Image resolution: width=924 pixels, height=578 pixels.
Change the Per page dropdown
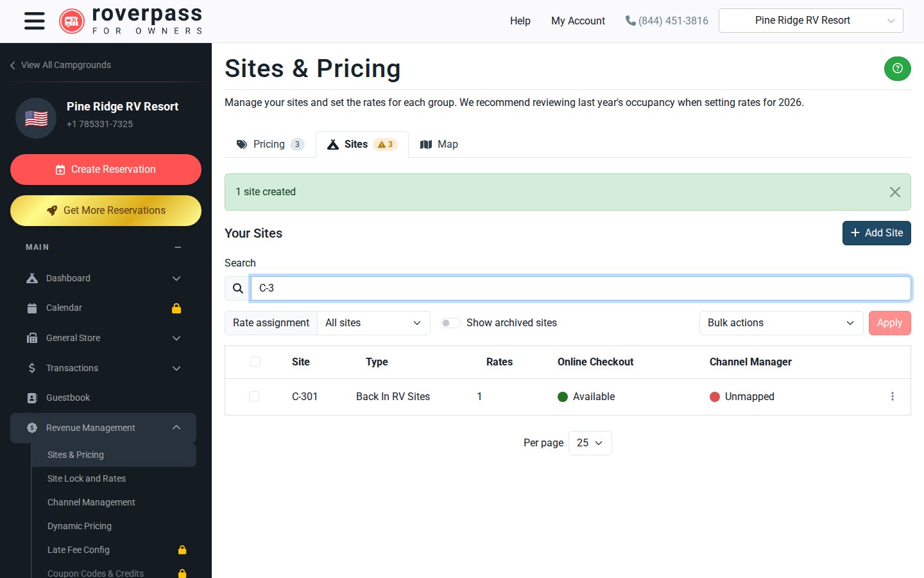click(590, 443)
